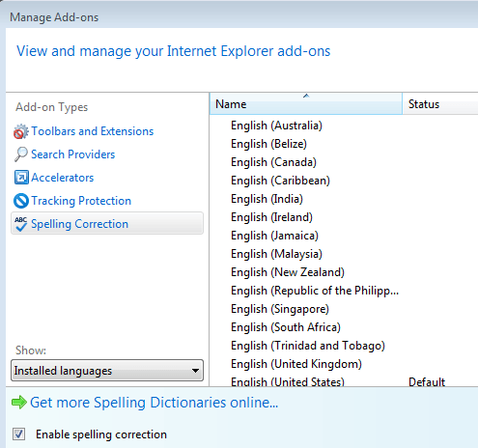
Task: Select English (Ireland) dictionary
Action: click(271, 217)
